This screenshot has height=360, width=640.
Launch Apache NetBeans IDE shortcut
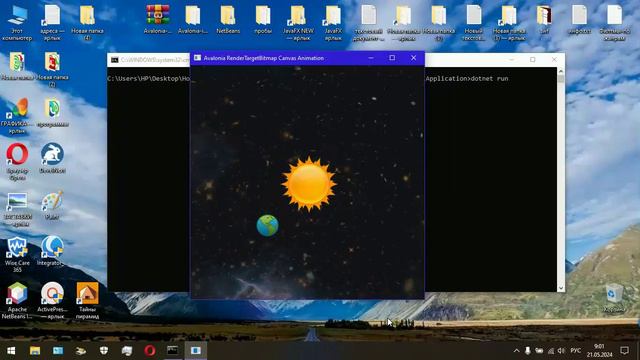[x=17, y=300]
